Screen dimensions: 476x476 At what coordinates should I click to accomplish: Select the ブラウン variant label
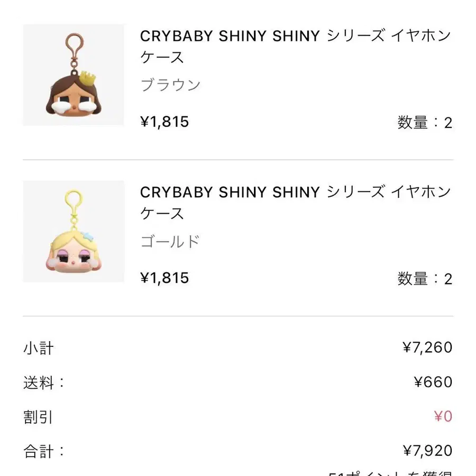pos(170,85)
